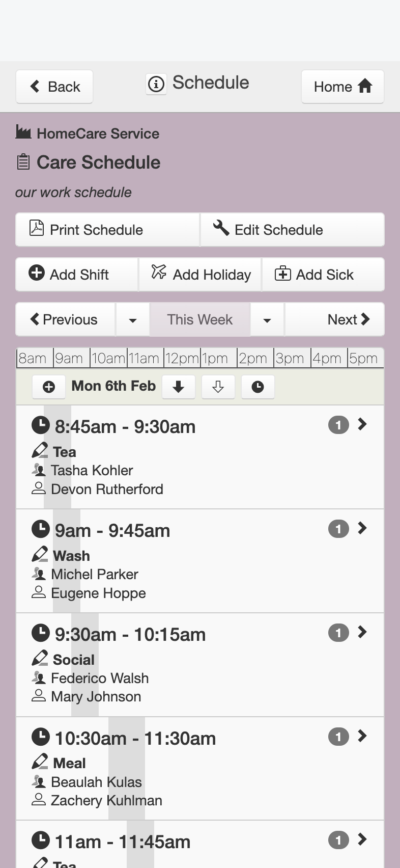Click the info icon beside Schedule title
Viewport: 400px width, 868px height.
[156, 84]
